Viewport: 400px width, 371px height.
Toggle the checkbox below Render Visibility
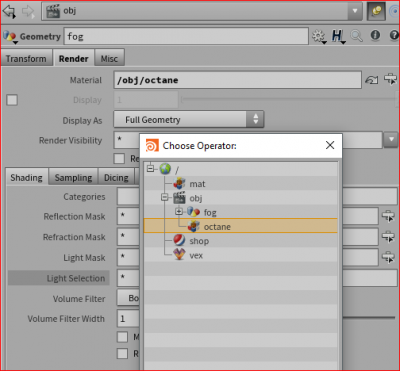[x=119, y=158]
